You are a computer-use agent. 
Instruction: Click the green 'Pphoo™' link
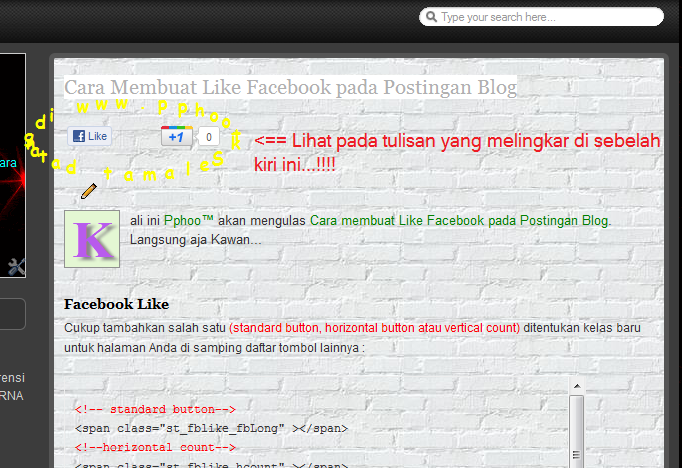pos(188,221)
